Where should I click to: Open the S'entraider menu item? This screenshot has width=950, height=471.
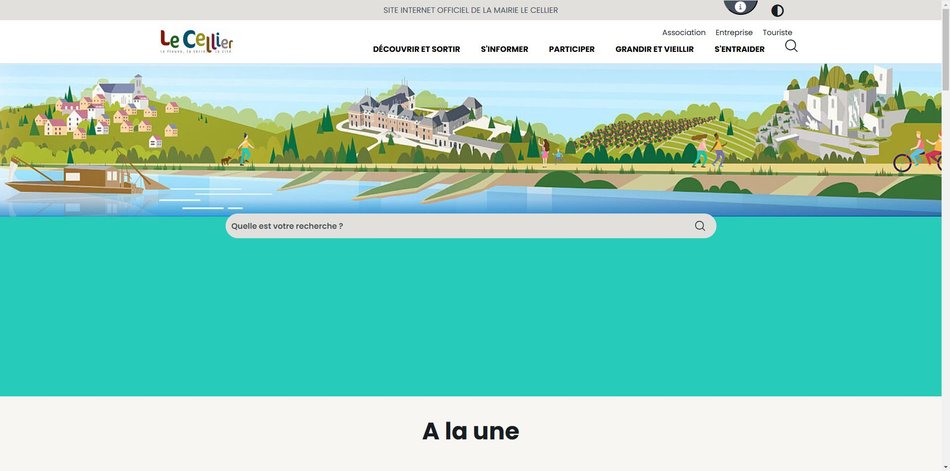pyautogui.click(x=739, y=49)
